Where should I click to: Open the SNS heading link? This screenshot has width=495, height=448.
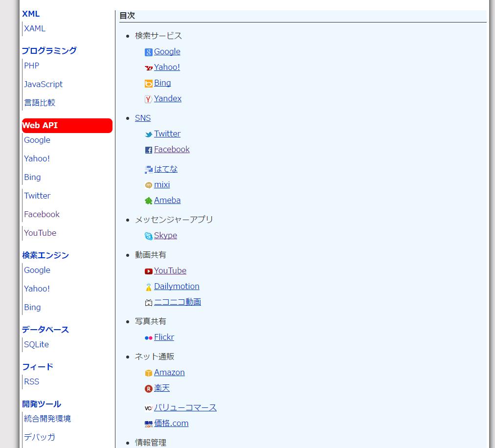(143, 118)
